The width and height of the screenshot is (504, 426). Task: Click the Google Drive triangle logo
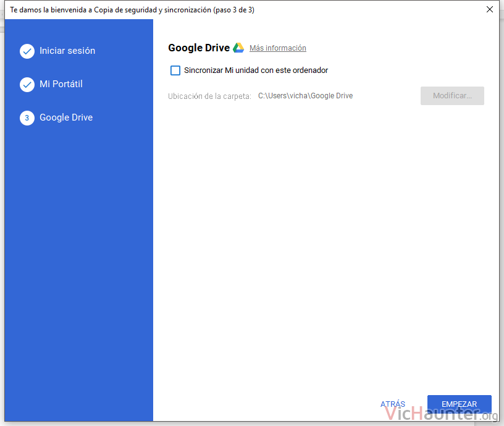[238, 48]
